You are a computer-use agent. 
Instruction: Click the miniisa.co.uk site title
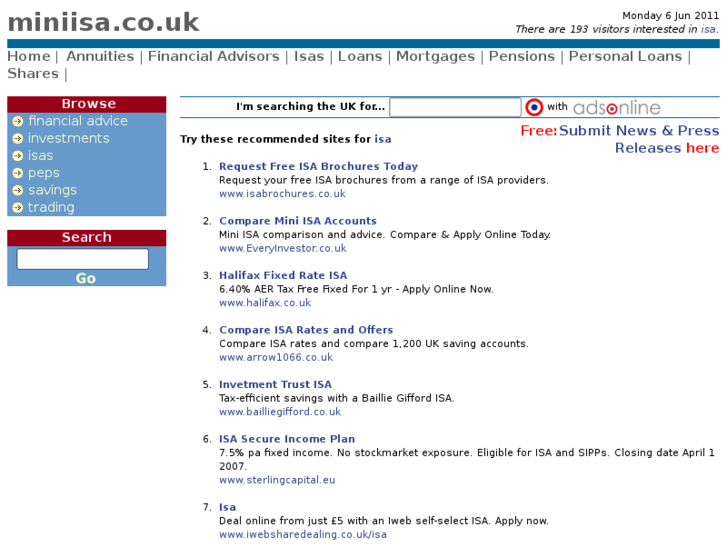[x=103, y=22]
